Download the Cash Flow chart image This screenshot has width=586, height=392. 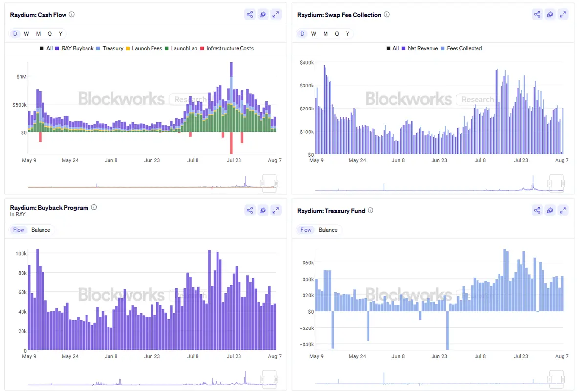pyautogui.click(x=263, y=14)
